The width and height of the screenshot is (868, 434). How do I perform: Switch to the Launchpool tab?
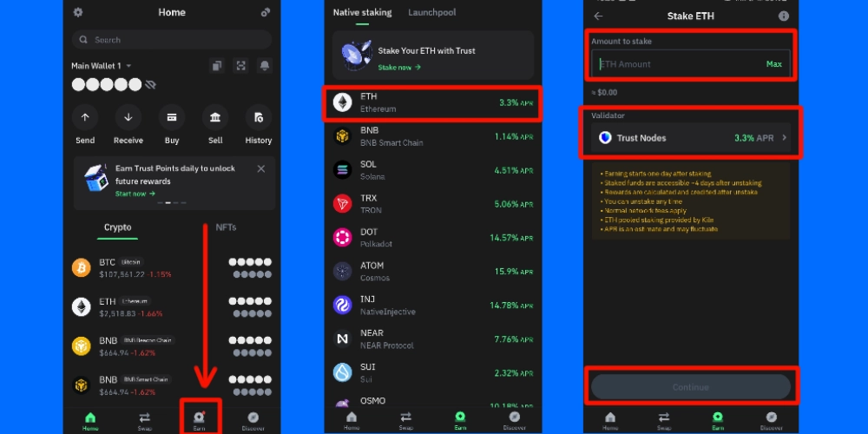tap(432, 13)
